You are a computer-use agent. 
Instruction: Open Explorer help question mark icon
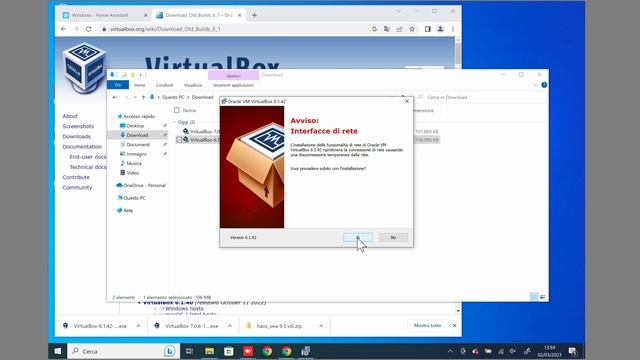544,85
